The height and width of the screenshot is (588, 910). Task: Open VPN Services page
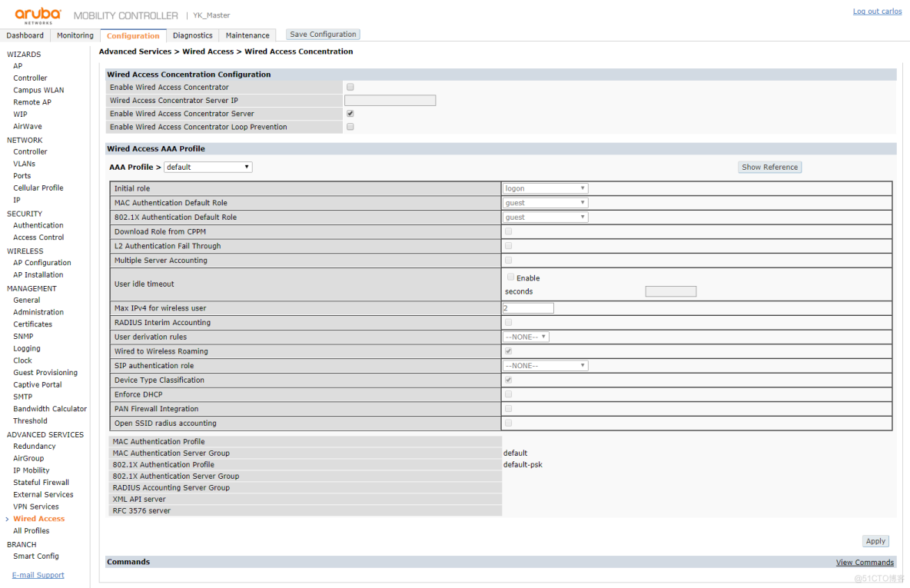pos(36,507)
